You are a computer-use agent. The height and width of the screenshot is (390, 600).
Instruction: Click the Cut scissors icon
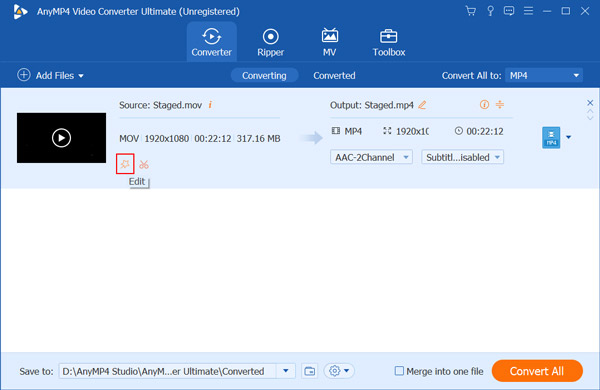point(144,165)
